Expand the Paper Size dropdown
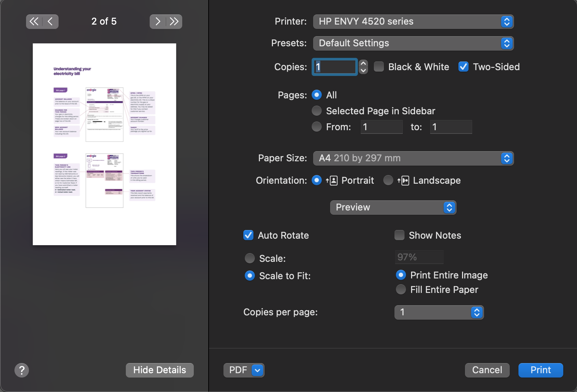Screen dimensions: 577x392 [x=413, y=158]
